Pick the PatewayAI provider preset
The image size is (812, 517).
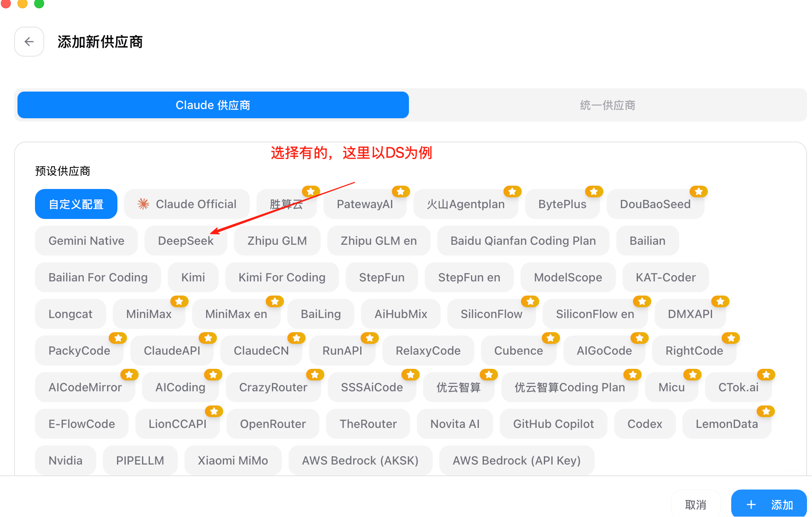click(x=365, y=204)
